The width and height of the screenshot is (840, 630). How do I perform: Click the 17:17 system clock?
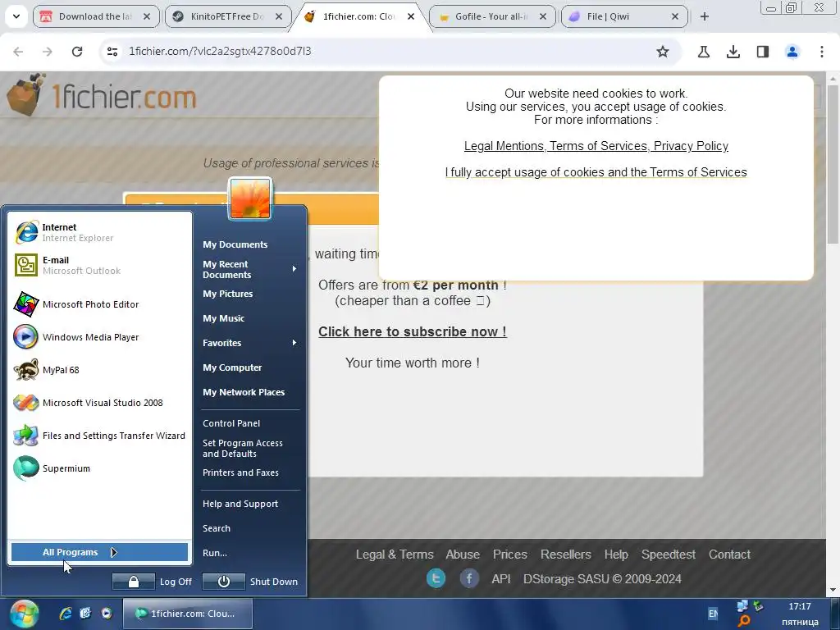tap(799, 606)
